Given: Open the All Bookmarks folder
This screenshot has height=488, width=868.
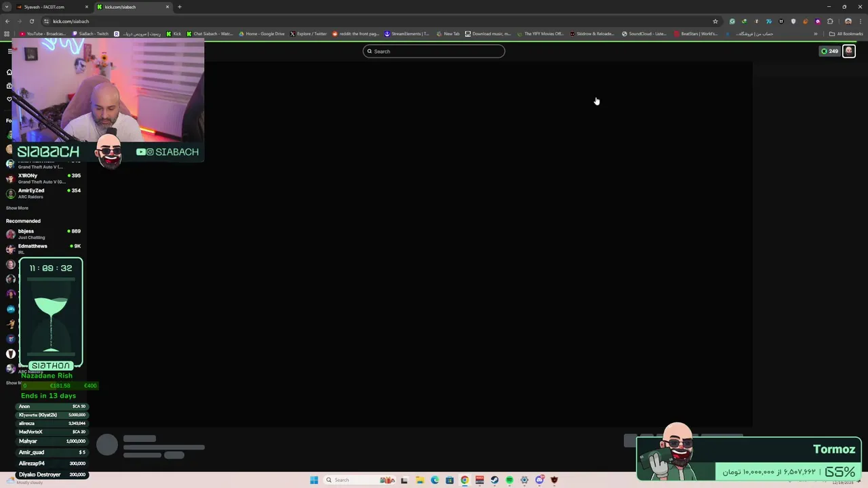Looking at the screenshot, I should point(846,33).
